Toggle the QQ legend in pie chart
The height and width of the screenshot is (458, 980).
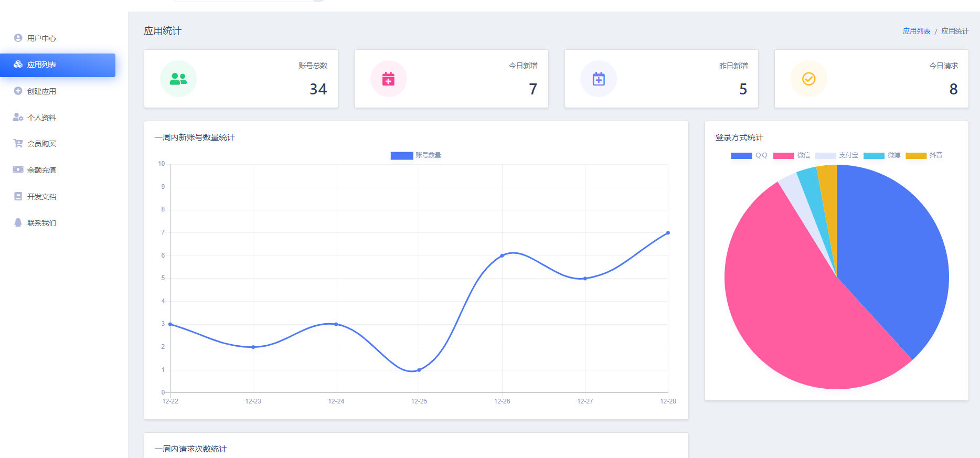(x=749, y=155)
